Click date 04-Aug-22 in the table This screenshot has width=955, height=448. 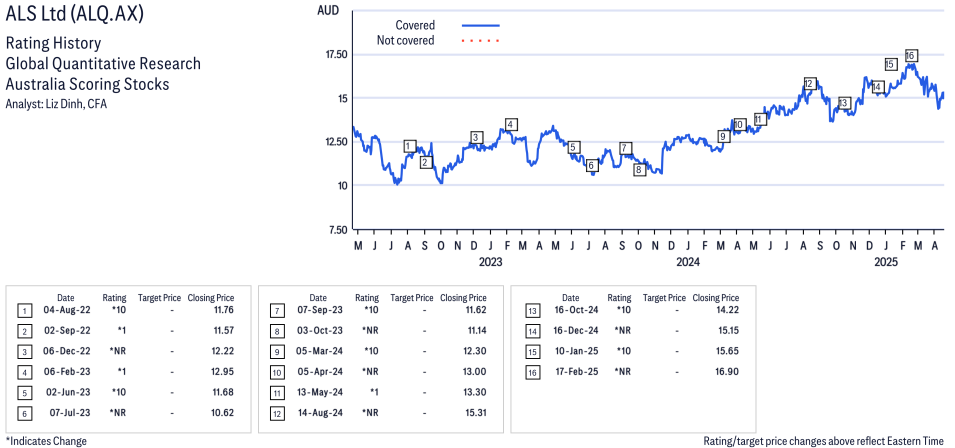[x=67, y=311]
